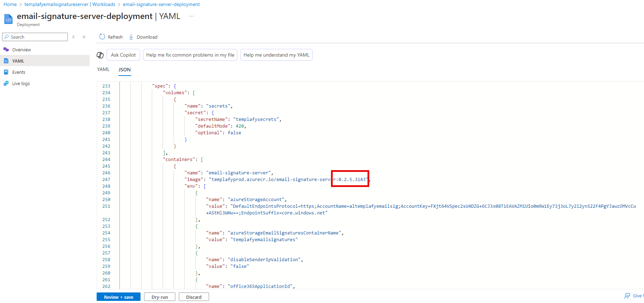Click the Overview icon in the sidebar
This screenshot has height=303, width=644.
click(x=6, y=50)
